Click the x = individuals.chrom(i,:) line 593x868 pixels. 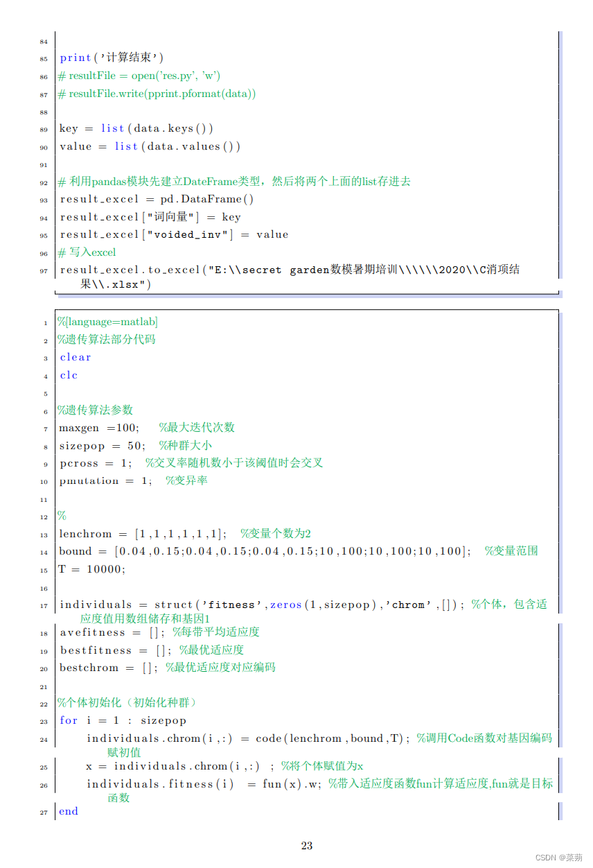coord(224,766)
